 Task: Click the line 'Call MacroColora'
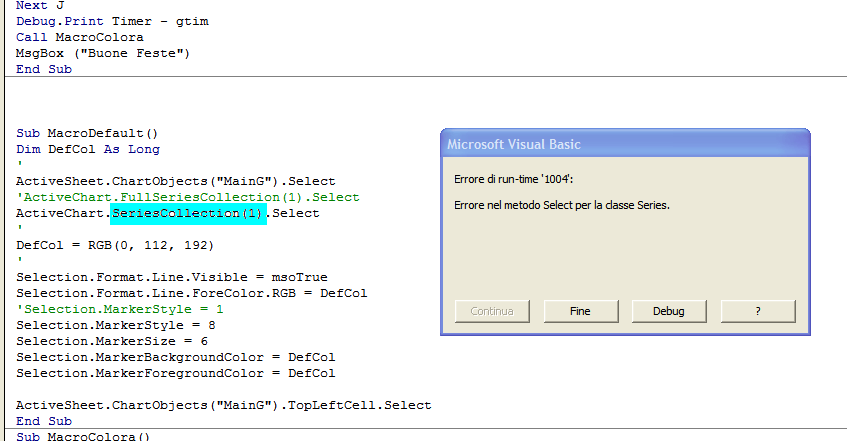coord(80,37)
